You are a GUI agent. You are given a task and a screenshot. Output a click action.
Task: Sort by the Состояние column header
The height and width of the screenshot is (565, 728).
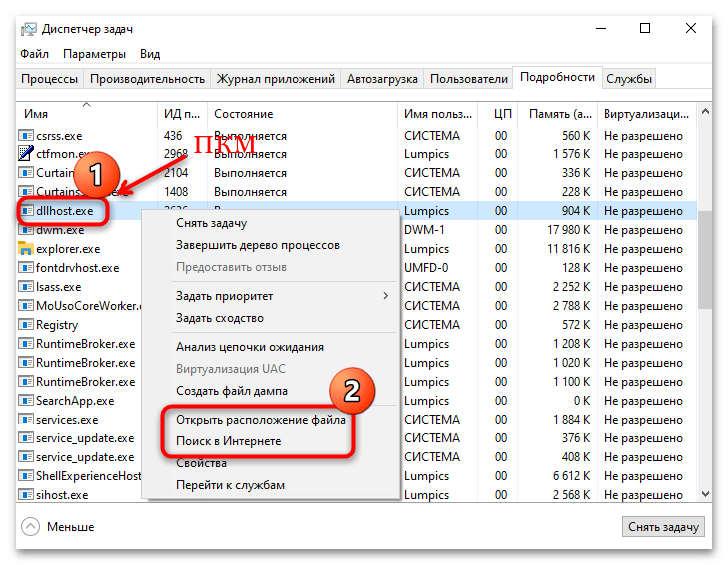tap(302, 114)
